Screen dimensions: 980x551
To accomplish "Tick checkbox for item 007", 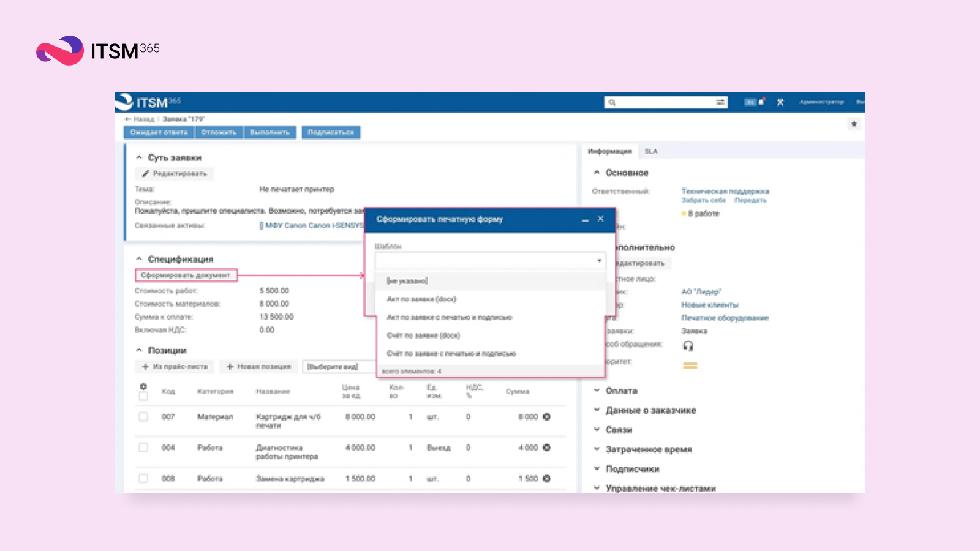I will [143, 417].
